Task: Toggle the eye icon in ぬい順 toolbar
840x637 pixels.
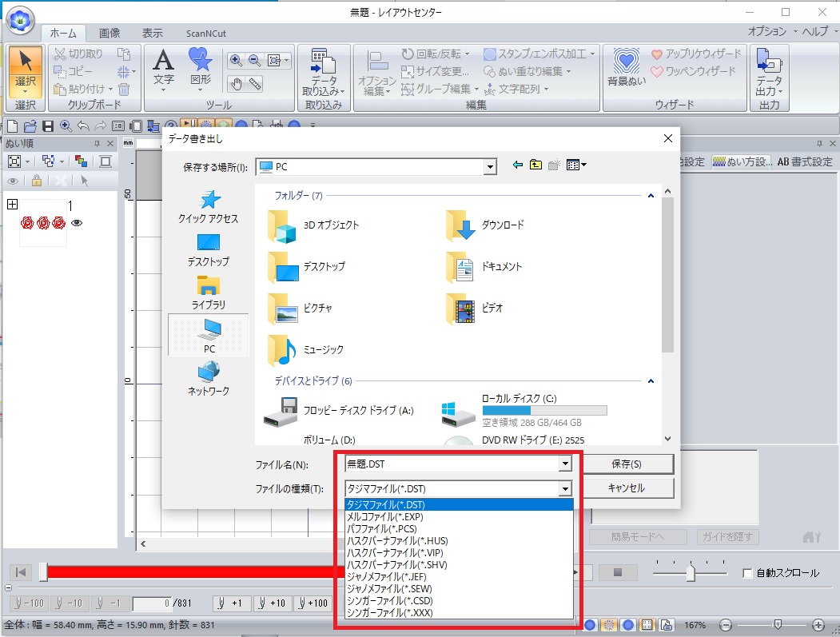Action: (x=12, y=181)
